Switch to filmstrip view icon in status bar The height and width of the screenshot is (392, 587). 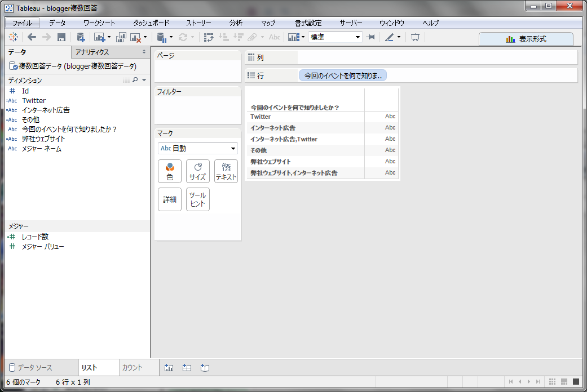coord(564,381)
